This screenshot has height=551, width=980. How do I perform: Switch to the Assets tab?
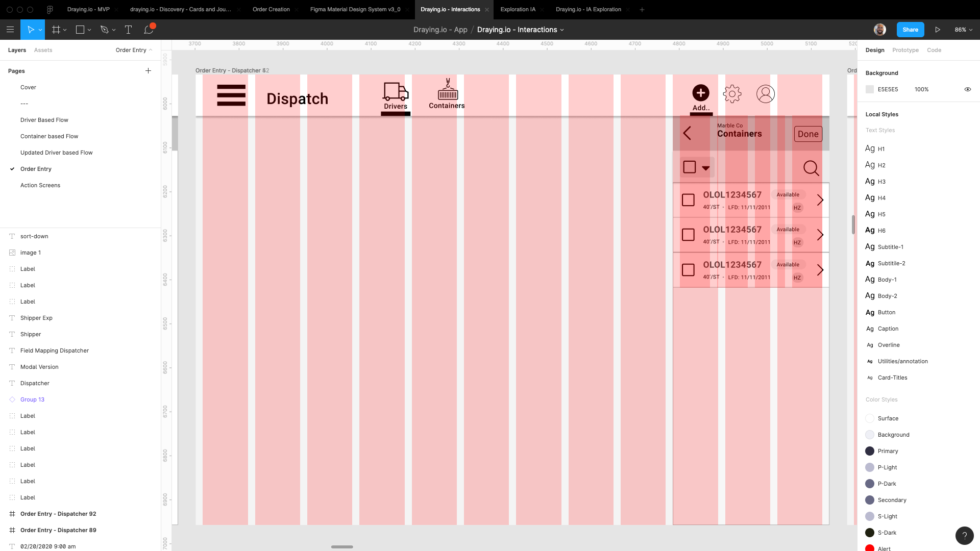pyautogui.click(x=43, y=50)
